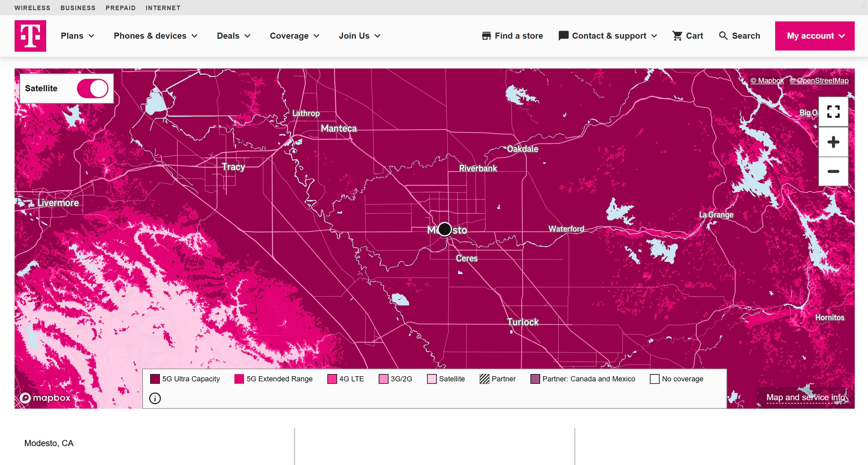This screenshot has width=868, height=465.
Task: Click the Oakdale city label
Action: tap(523, 149)
